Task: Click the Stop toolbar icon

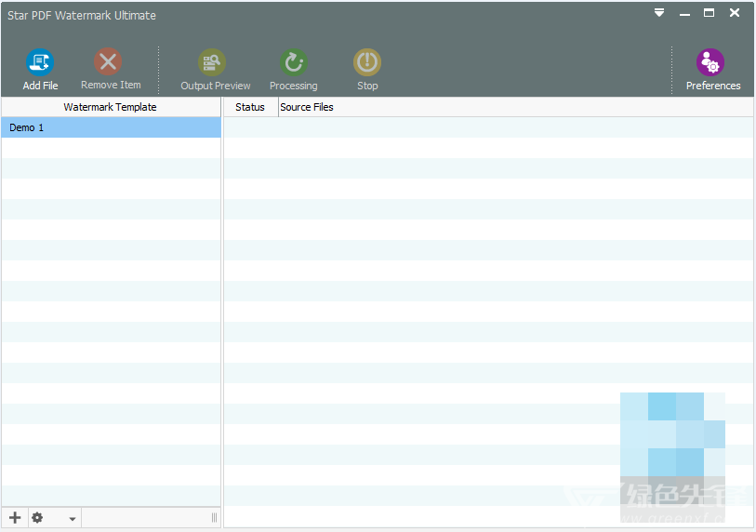Action: point(367,62)
